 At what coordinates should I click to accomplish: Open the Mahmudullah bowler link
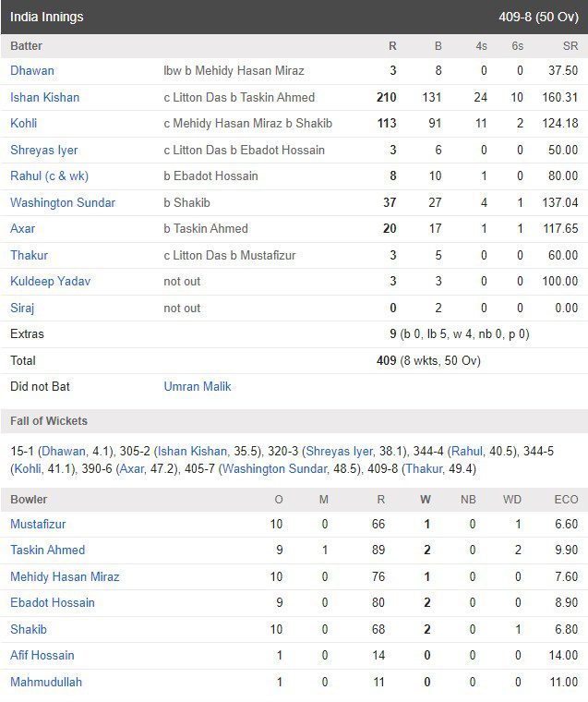(46, 682)
